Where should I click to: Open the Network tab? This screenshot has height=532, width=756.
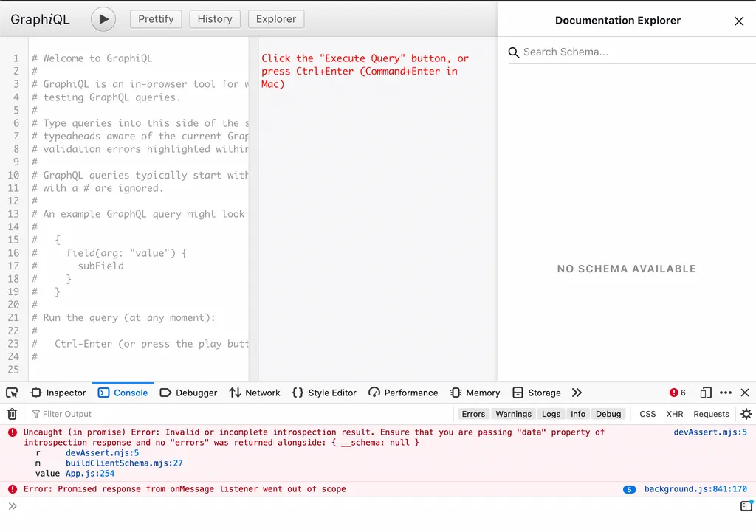[255, 393]
